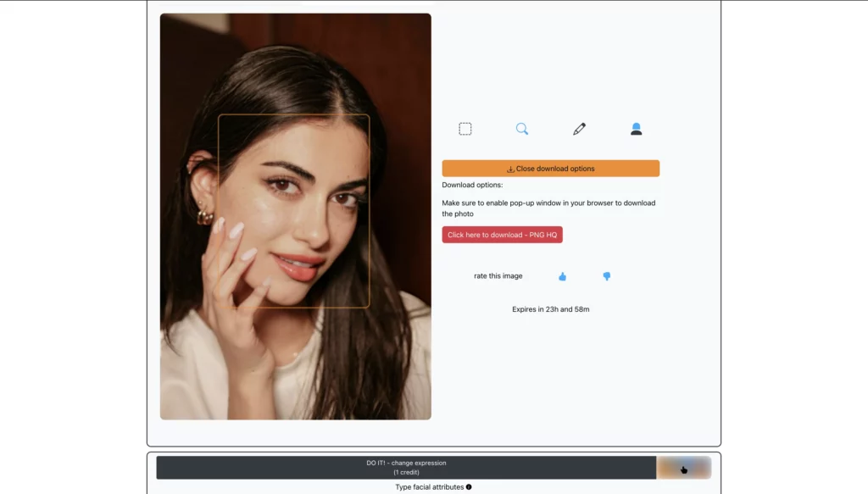Click the download arrow icon

(x=509, y=168)
